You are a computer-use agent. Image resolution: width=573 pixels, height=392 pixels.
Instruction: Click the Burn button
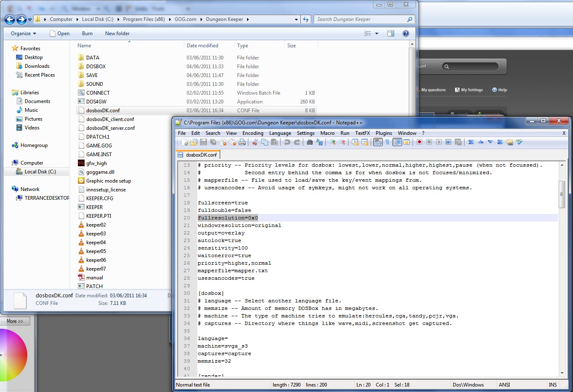pyautogui.click(x=87, y=34)
